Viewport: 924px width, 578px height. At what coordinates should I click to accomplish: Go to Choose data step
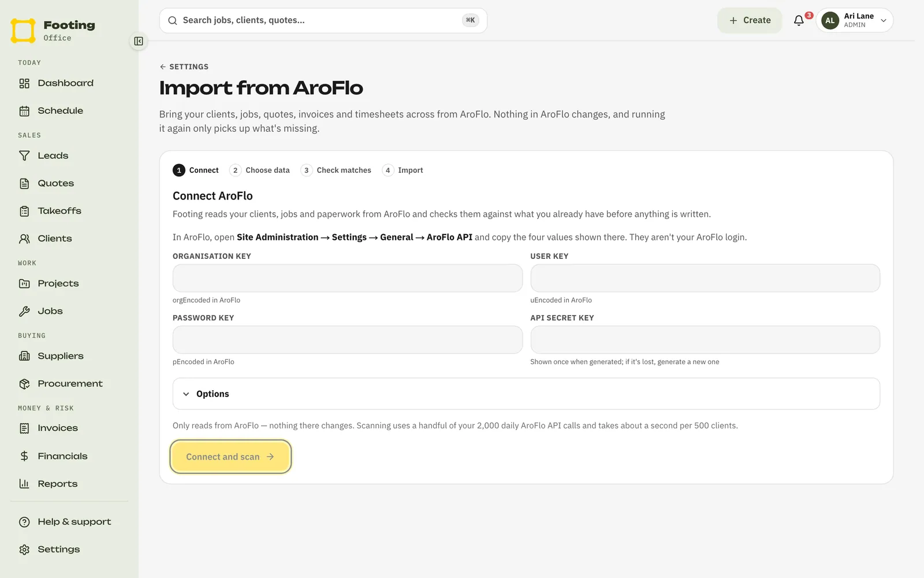pos(260,170)
